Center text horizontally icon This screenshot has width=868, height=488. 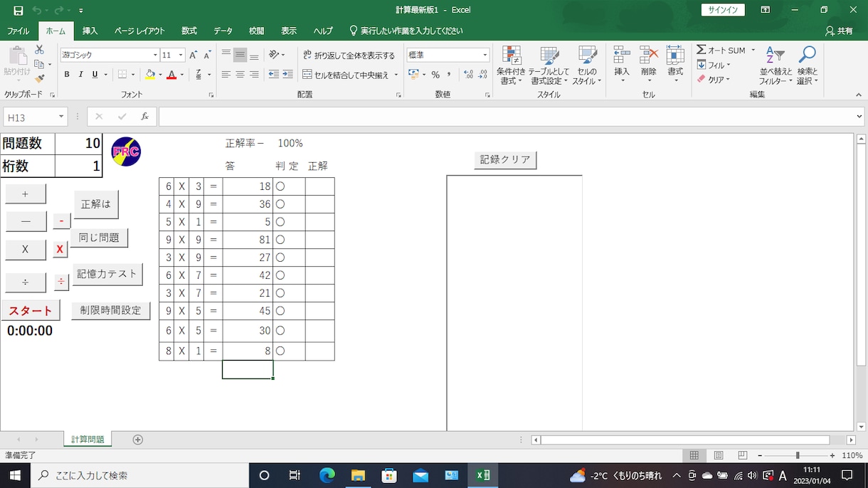coord(240,75)
